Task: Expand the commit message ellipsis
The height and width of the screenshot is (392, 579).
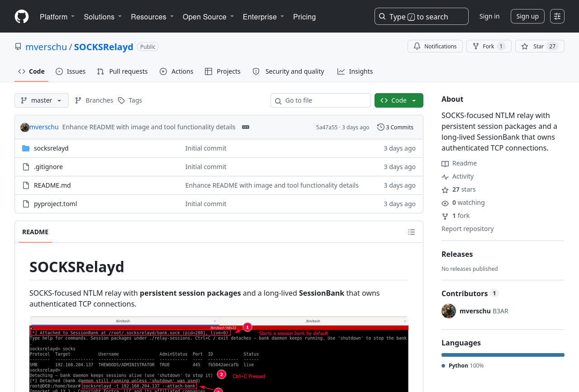Action: point(246,127)
